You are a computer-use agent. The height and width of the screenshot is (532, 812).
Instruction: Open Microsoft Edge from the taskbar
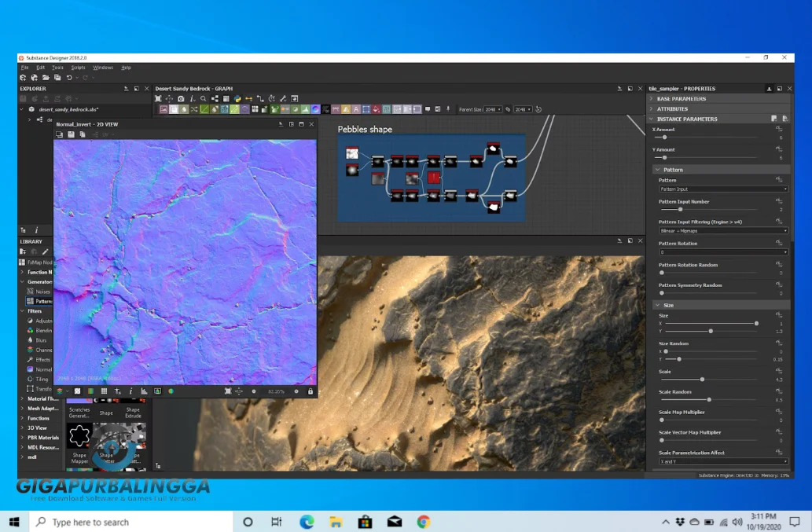(x=306, y=522)
